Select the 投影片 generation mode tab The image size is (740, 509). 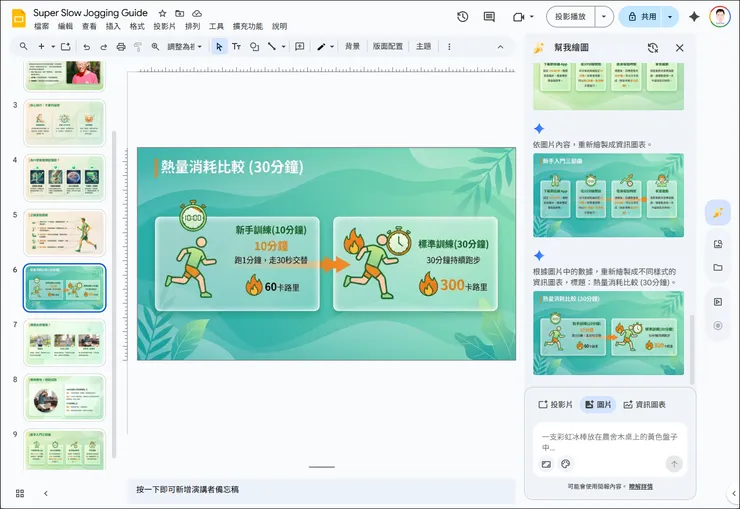click(555, 405)
